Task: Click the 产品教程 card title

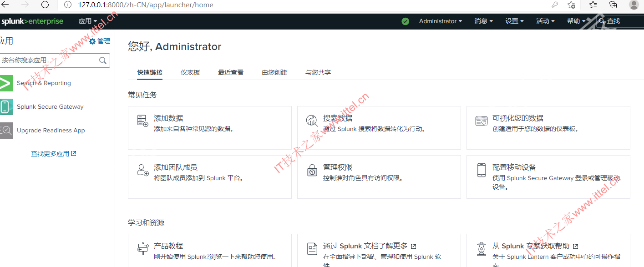Action: [168, 246]
